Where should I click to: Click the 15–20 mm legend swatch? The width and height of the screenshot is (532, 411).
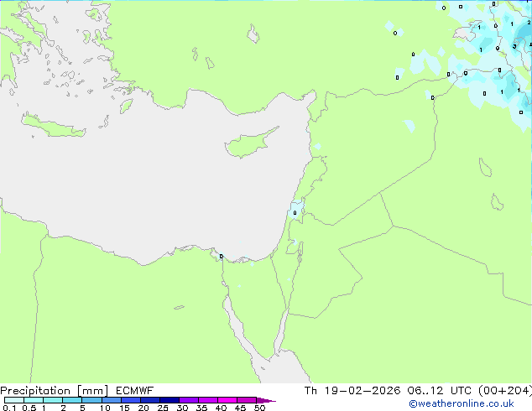(131, 400)
